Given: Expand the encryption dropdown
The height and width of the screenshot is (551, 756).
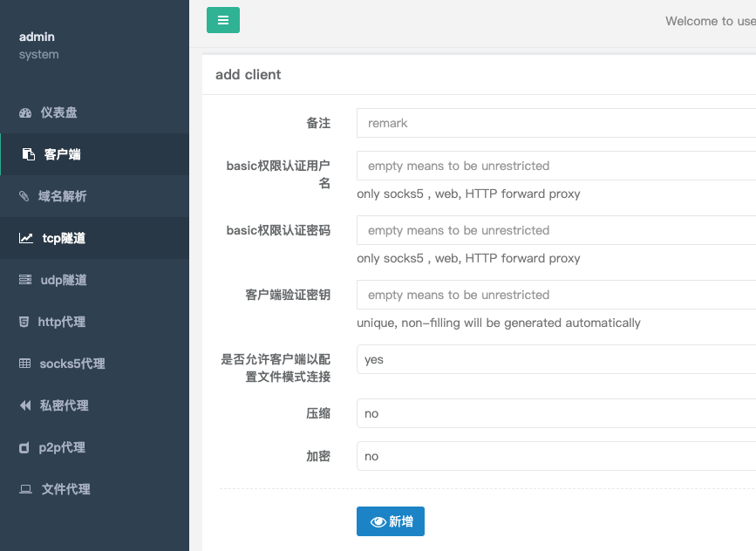Looking at the screenshot, I should click(x=556, y=456).
